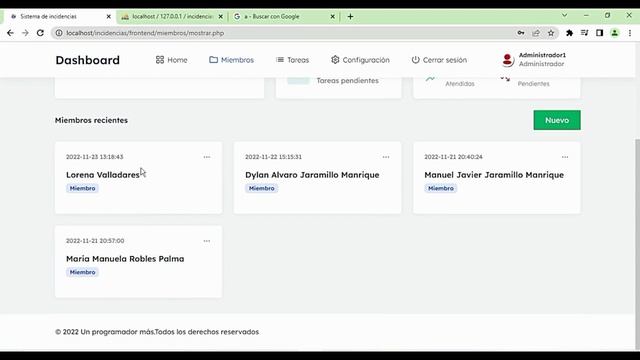Open Tareas navigation item

[292, 60]
